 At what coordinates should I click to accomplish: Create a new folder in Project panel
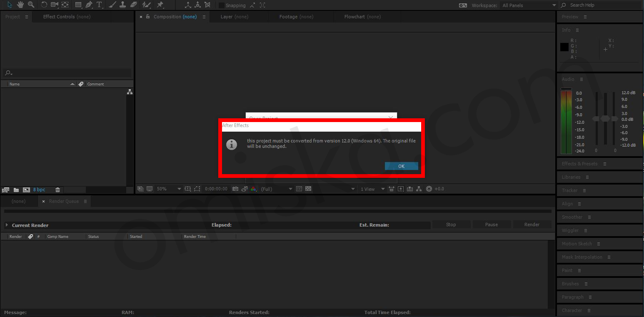[x=16, y=190]
